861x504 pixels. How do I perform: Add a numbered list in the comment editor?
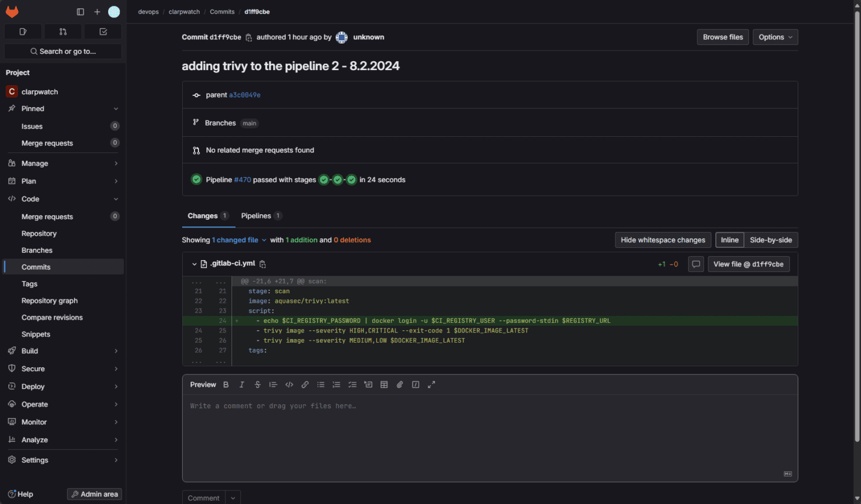click(336, 385)
